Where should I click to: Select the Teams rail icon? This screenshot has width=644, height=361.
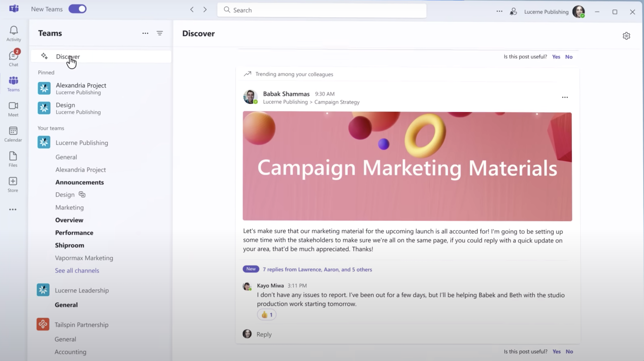point(14,84)
